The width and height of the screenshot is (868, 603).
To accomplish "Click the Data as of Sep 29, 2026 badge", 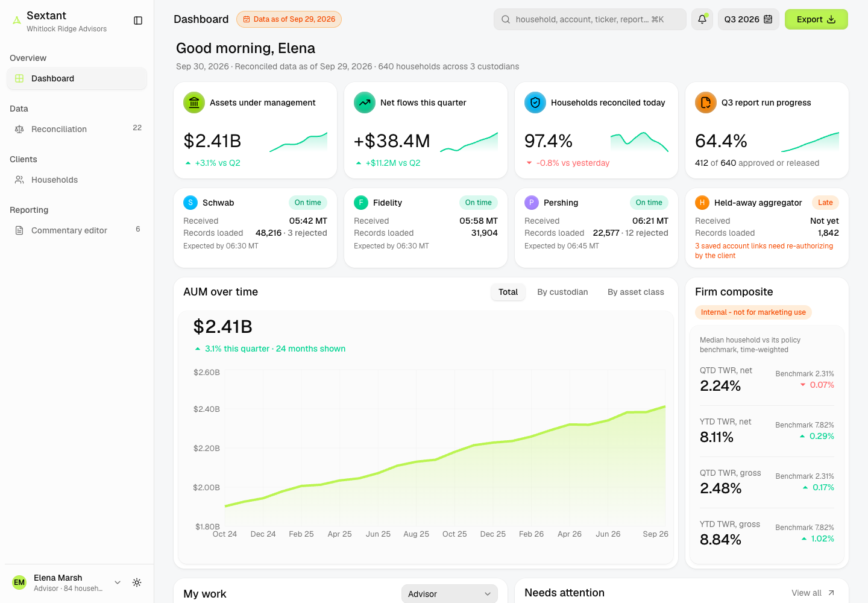I will pyautogui.click(x=289, y=19).
